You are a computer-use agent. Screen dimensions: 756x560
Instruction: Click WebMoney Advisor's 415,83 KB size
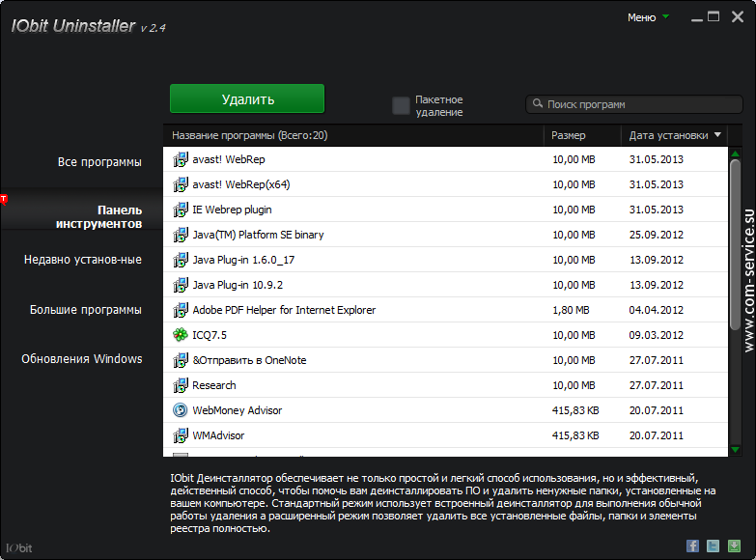click(x=575, y=410)
